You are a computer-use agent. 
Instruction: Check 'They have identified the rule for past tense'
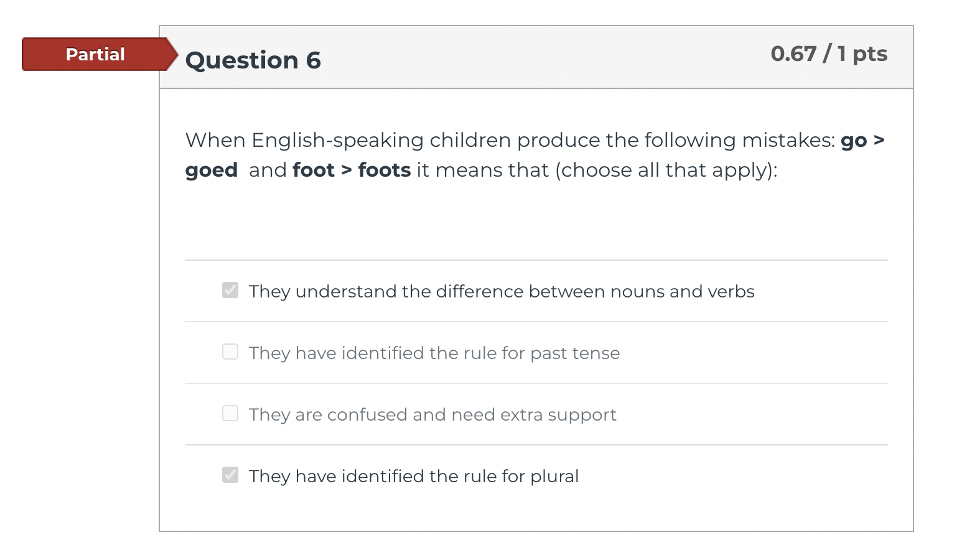coord(230,352)
